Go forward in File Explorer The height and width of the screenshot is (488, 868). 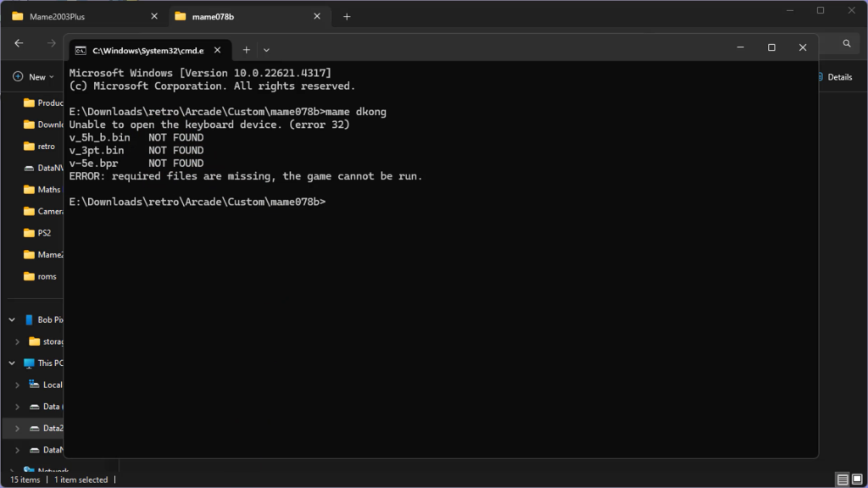pyautogui.click(x=52, y=43)
